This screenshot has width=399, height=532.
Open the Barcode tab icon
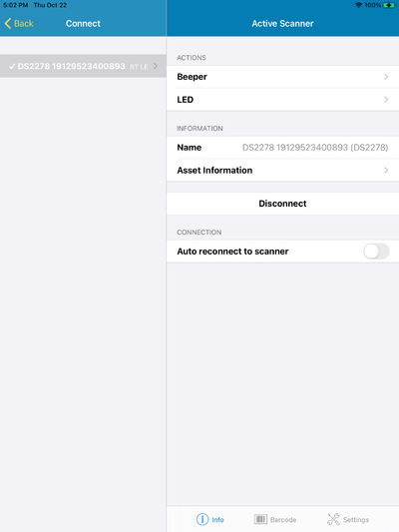(x=260, y=519)
